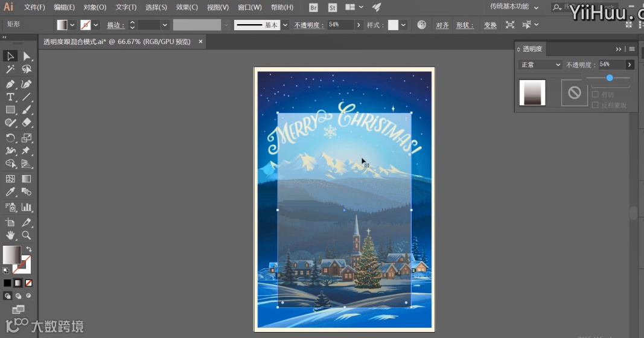
Task: Select the Rectangle tool
Action: coord(10,110)
